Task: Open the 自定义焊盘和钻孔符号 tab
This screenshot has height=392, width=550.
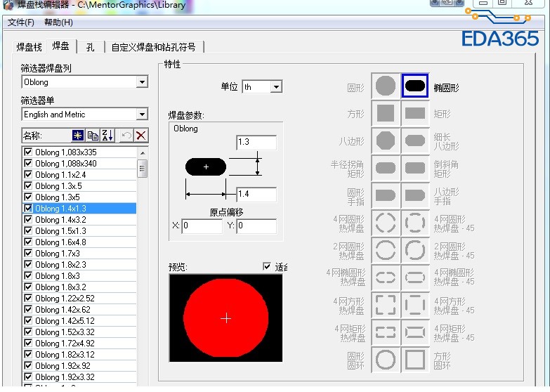Action: coord(154,47)
